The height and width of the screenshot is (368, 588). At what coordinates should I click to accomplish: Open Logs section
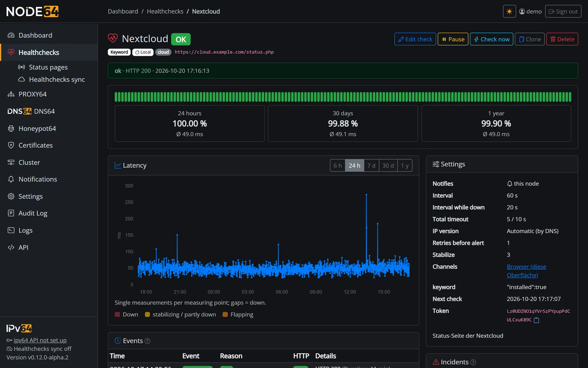[49, 230]
